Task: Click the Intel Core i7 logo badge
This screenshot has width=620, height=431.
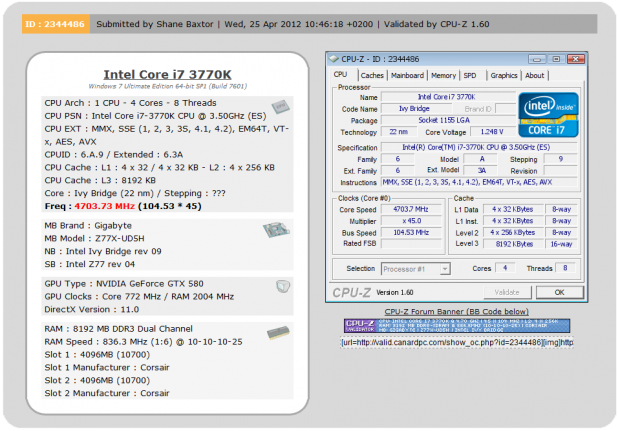Action: coord(548,115)
